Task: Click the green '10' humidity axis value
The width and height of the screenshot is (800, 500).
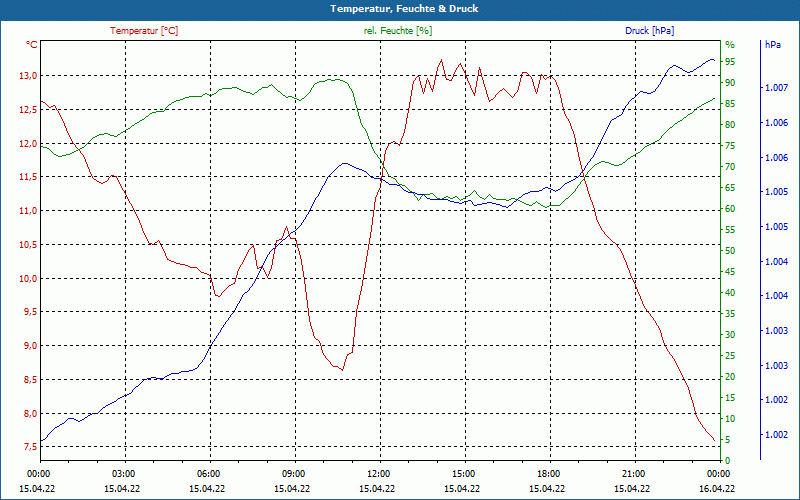Action: point(730,419)
